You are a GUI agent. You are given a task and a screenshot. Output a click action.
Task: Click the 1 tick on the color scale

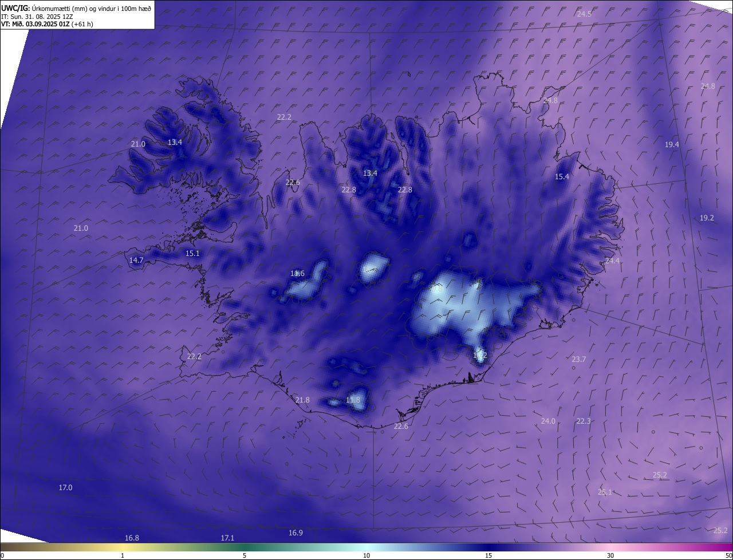coord(123,555)
